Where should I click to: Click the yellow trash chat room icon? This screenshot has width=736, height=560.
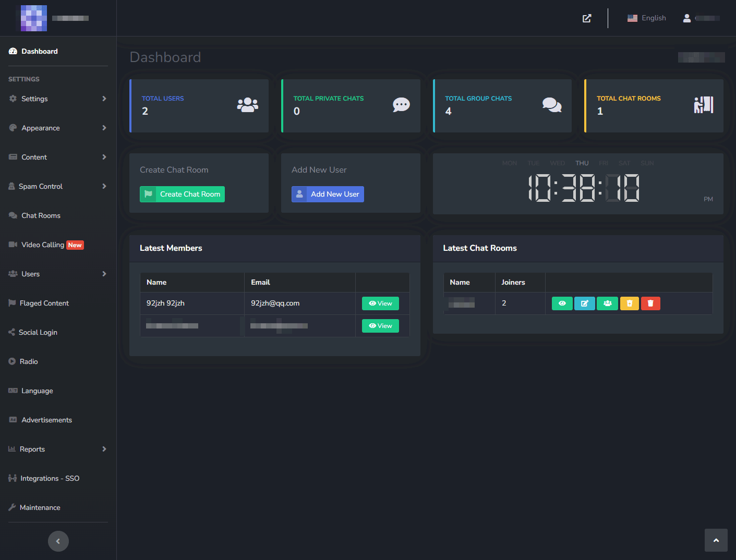point(630,303)
